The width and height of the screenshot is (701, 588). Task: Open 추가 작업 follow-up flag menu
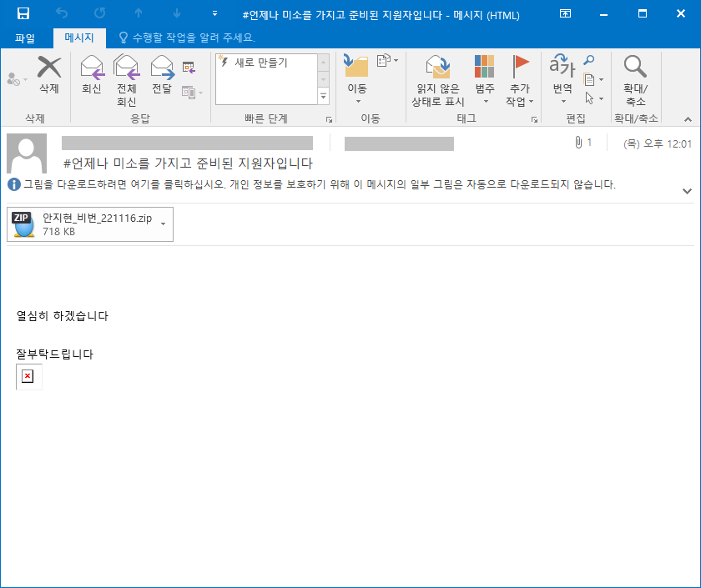(x=519, y=80)
